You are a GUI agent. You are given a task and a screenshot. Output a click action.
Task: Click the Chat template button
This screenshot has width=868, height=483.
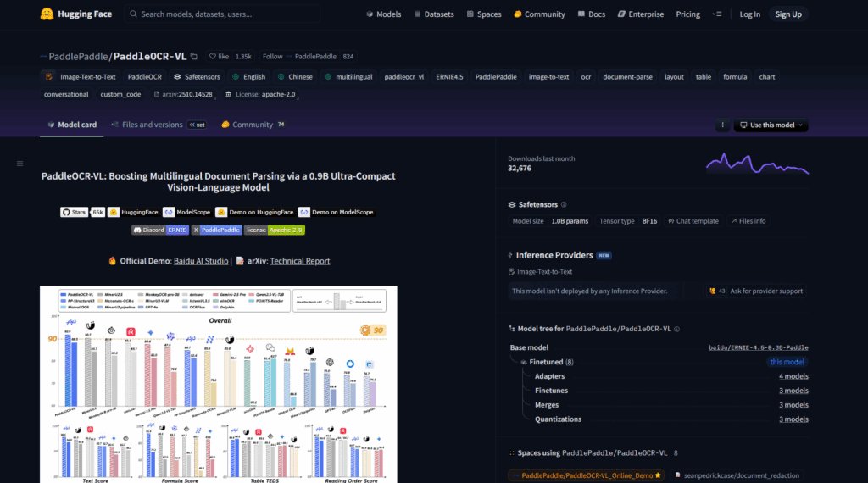693,221
